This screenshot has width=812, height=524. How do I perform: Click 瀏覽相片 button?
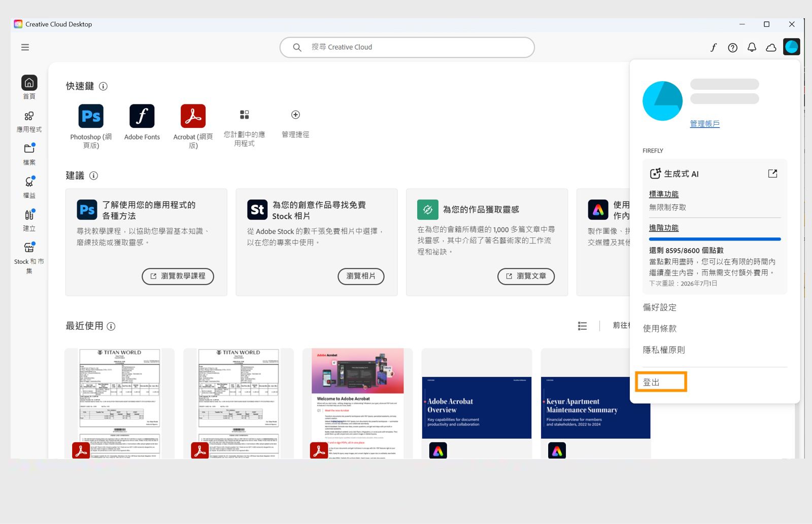pyautogui.click(x=361, y=276)
